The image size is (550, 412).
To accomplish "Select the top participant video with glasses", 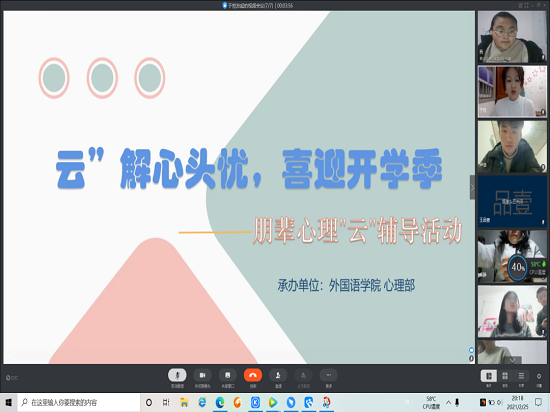I will (512, 37).
